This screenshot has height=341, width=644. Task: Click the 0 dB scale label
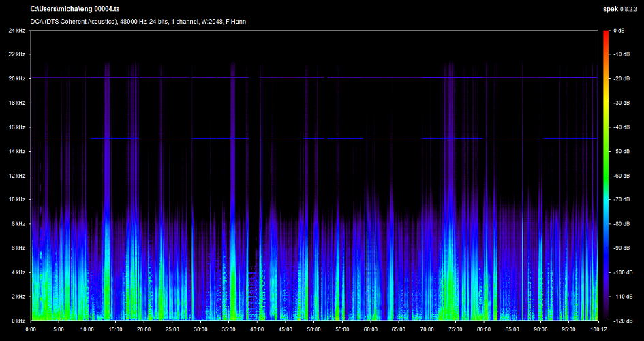[619, 31]
